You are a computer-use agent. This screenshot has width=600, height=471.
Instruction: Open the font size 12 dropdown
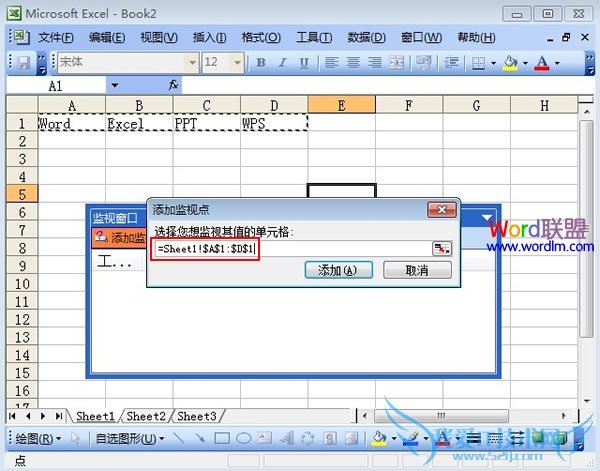click(237, 62)
